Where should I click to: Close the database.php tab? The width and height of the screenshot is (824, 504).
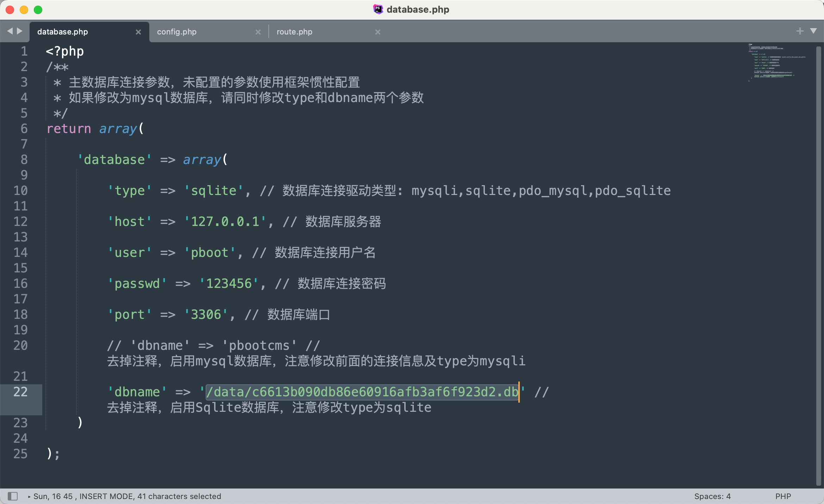point(138,32)
